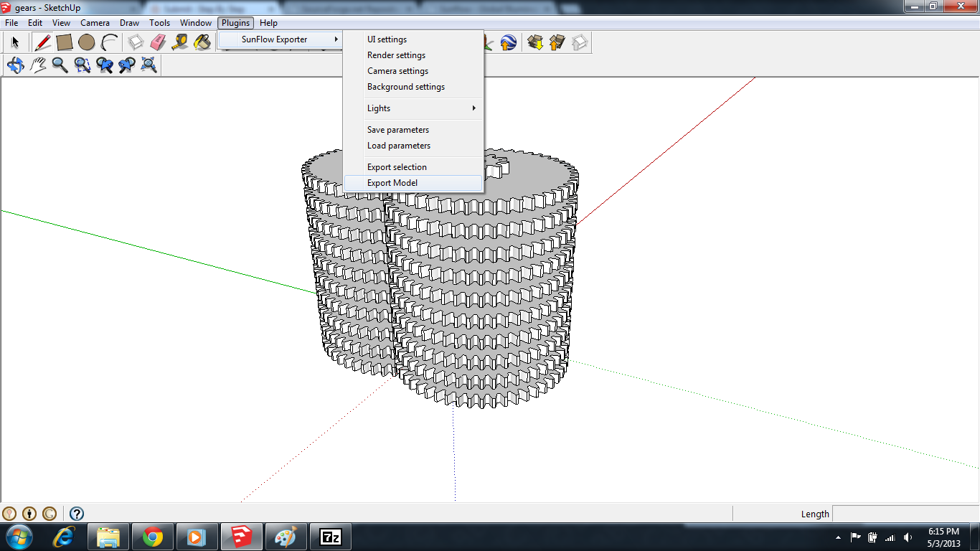Open Render settings from the menu
This screenshot has width=980, height=551.
(396, 55)
